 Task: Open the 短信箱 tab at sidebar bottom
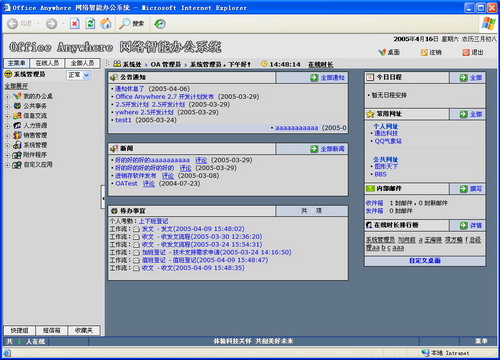[51, 330]
